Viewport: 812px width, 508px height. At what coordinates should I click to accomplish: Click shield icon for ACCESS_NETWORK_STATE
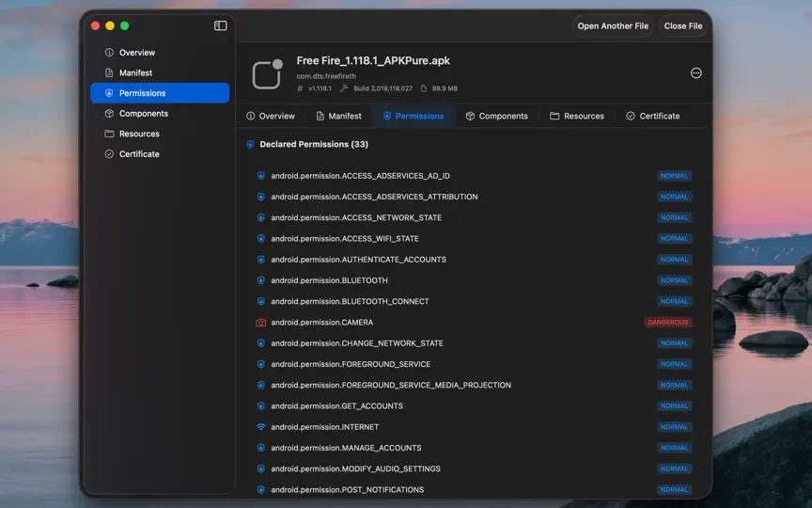pos(261,217)
